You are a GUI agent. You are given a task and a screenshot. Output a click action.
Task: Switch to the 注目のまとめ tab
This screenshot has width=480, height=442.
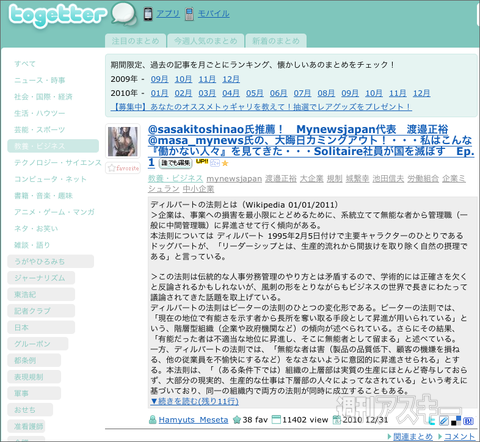point(135,41)
